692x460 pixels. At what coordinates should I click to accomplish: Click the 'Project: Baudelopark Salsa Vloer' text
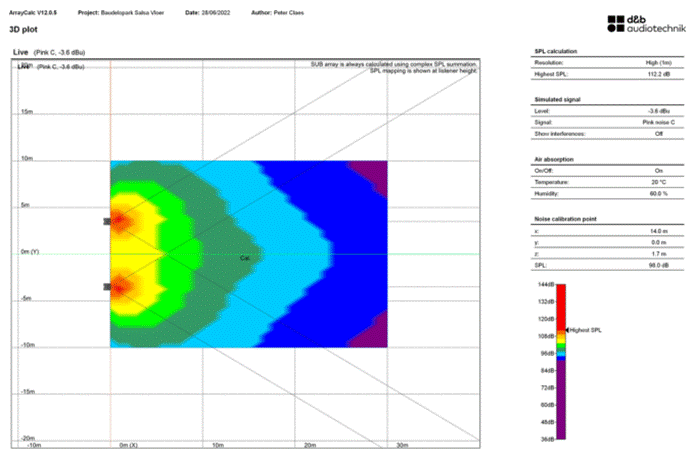pyautogui.click(x=121, y=12)
